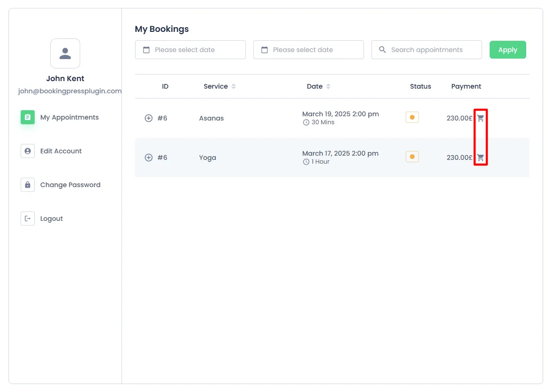
Task: Click the ID column header
Action: coord(165,86)
